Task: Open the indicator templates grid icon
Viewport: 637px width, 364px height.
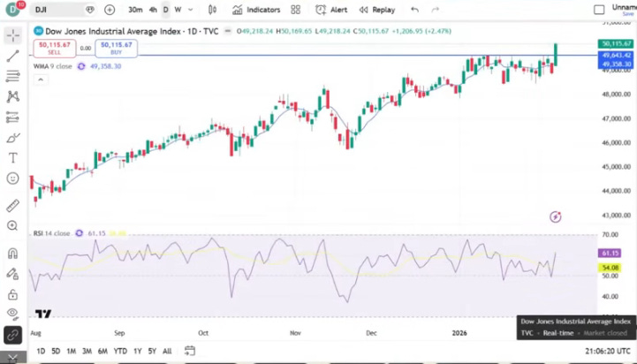Action: click(x=296, y=10)
